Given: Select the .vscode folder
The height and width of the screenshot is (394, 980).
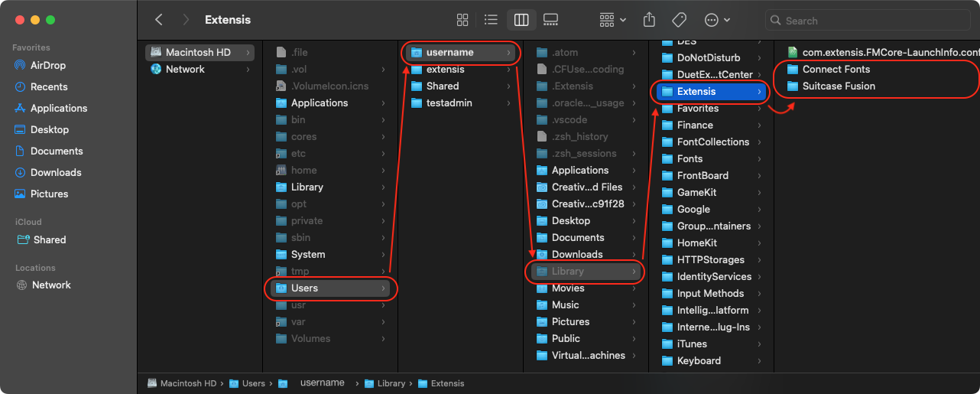Looking at the screenshot, I should click(x=586, y=119).
